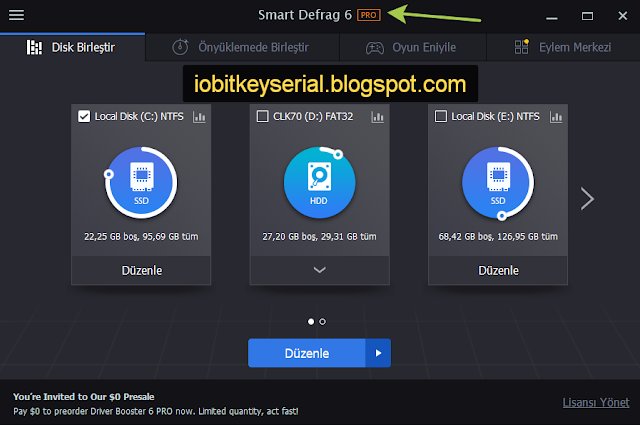The image size is (640, 425).
Task: Click '68,42 GB boş, 126,95 GB tüm' text
Action: [498, 236]
